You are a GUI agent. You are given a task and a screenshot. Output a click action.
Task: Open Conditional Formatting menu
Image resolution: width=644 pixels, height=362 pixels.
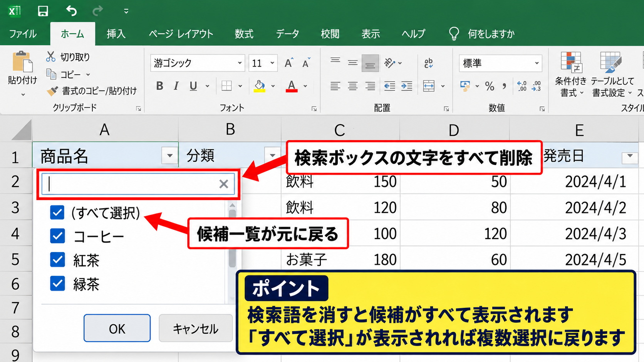tap(571, 75)
